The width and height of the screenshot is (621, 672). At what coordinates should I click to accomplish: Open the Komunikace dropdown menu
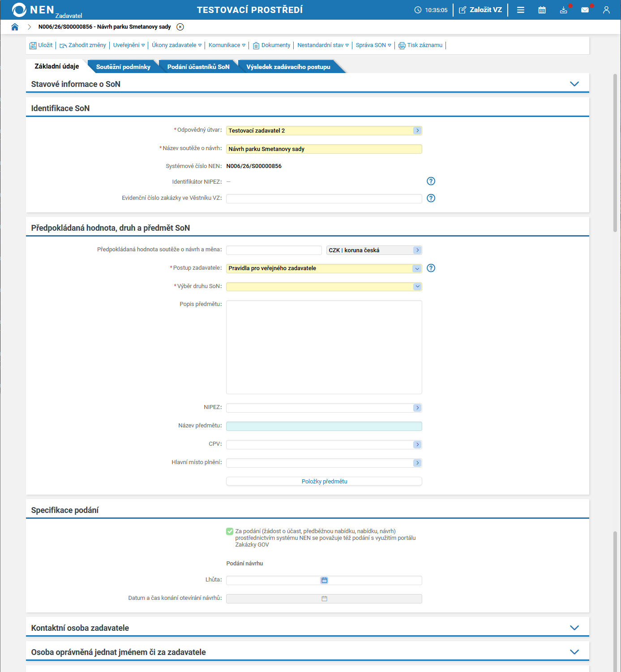(x=227, y=45)
